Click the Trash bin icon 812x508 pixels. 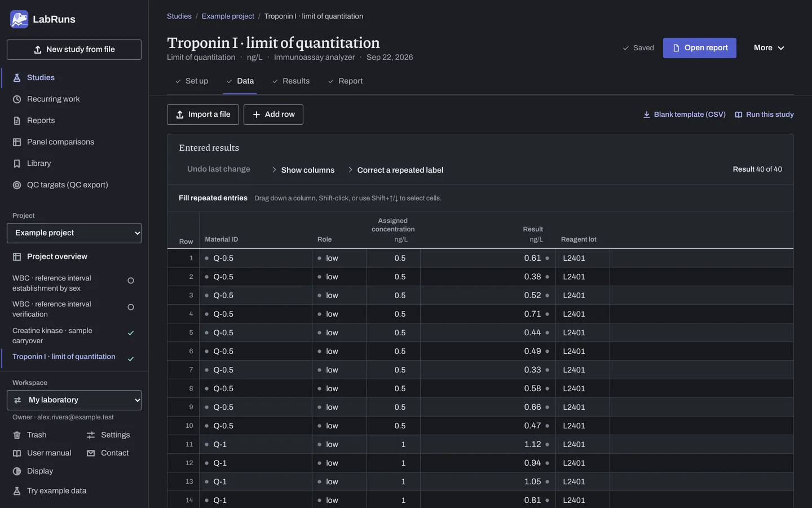pyautogui.click(x=17, y=435)
